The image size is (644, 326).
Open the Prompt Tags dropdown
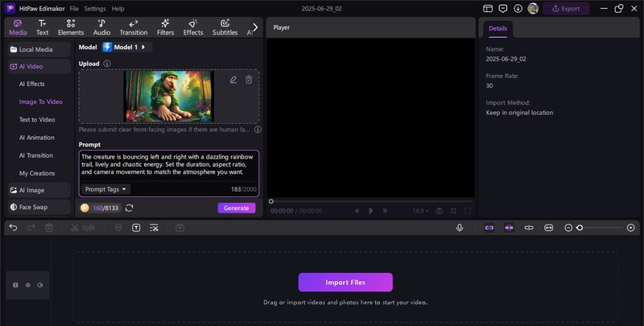point(106,189)
